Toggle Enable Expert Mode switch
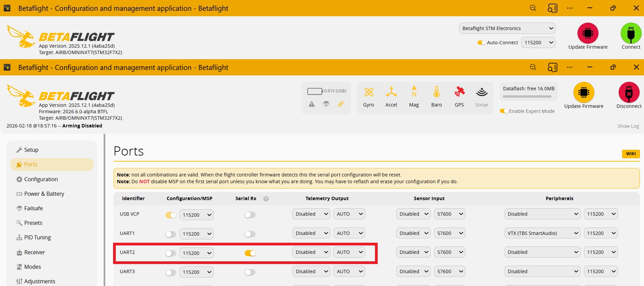 point(504,111)
